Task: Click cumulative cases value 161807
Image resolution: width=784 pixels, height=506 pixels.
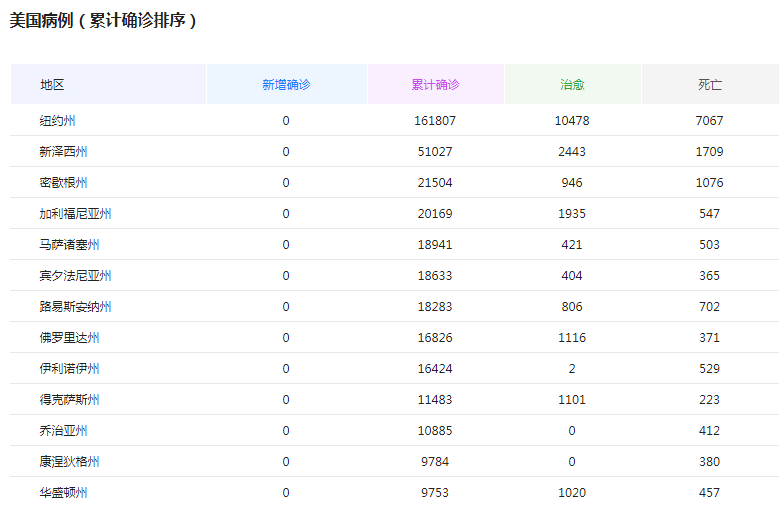Action: (435, 120)
